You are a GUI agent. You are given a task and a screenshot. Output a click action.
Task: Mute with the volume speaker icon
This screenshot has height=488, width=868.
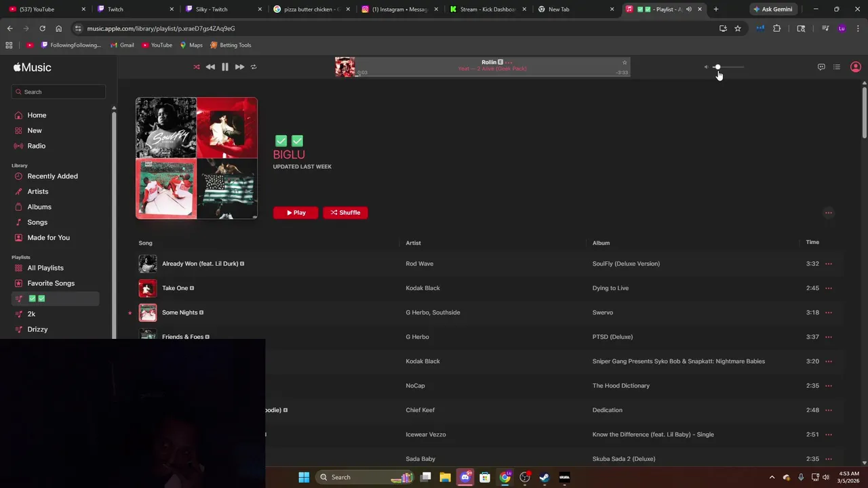point(706,67)
